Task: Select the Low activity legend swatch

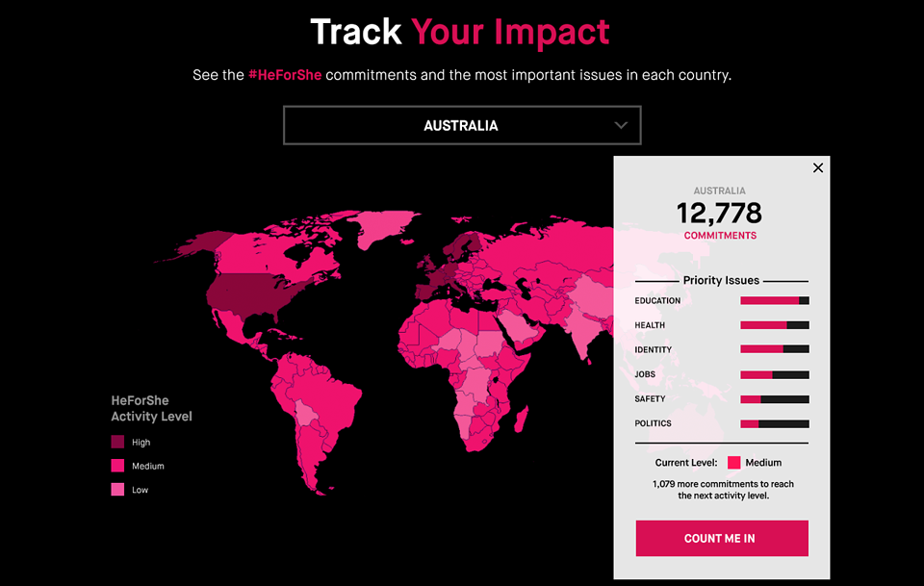Action: pyautogui.click(x=117, y=489)
